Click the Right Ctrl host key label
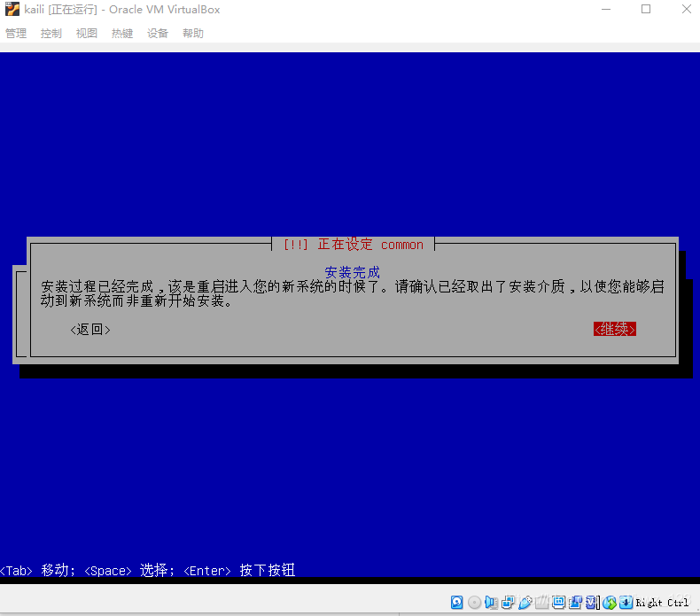 (662, 603)
